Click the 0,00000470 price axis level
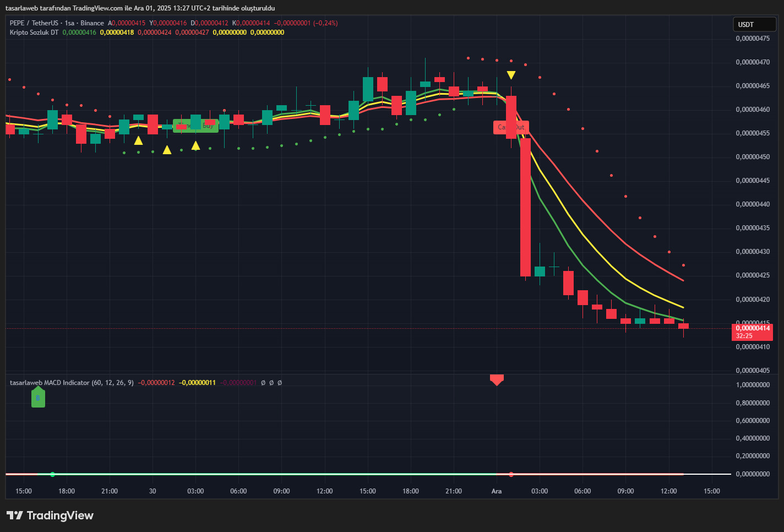 (753, 62)
